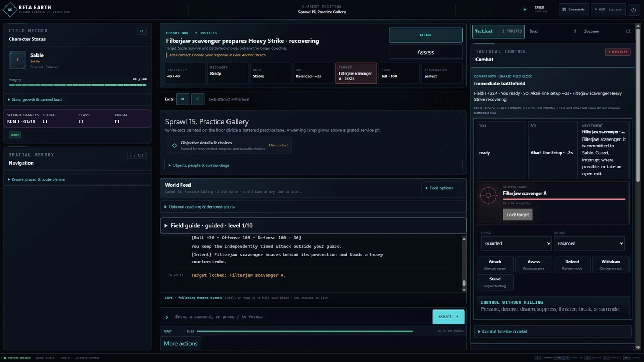Click 'Target locked: Filterjaw scavenger A.' feed line
Image resolution: width=644 pixels, height=362 pixels.
point(238,275)
